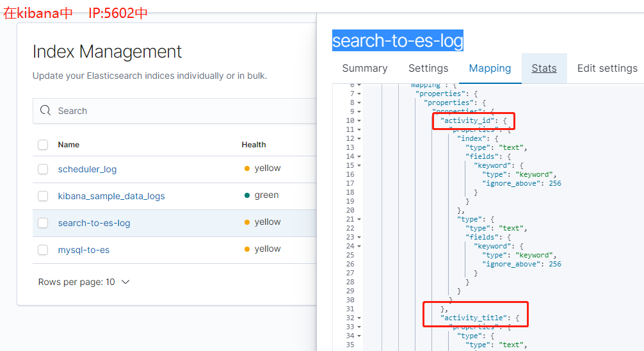The image size is (644, 351).
Task: Switch to the Settings tab
Action: tap(428, 69)
